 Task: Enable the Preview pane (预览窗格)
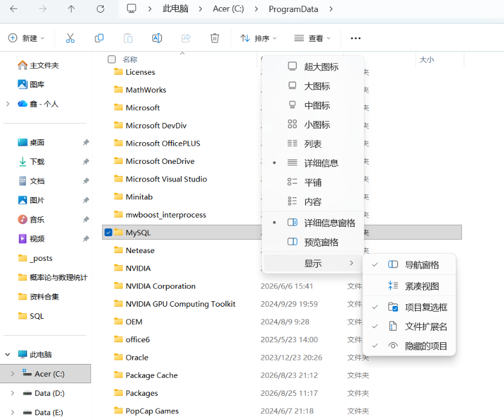pos(313,242)
